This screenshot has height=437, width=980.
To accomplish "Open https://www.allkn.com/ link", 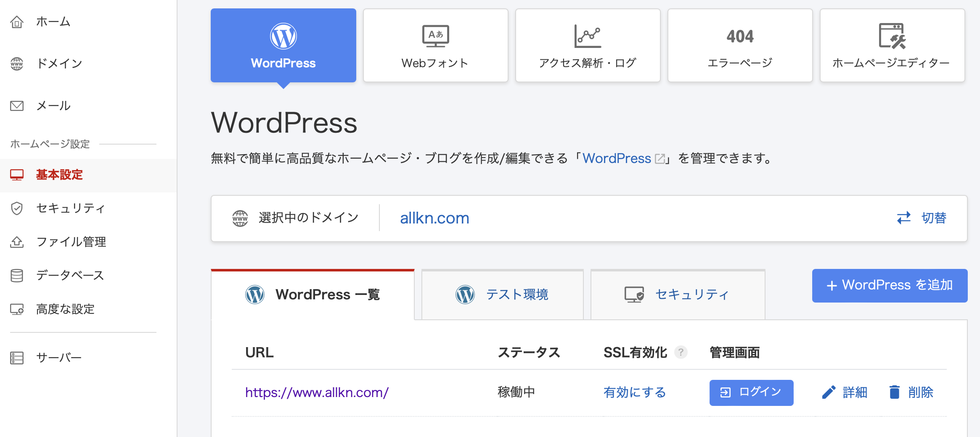I will tap(317, 392).
